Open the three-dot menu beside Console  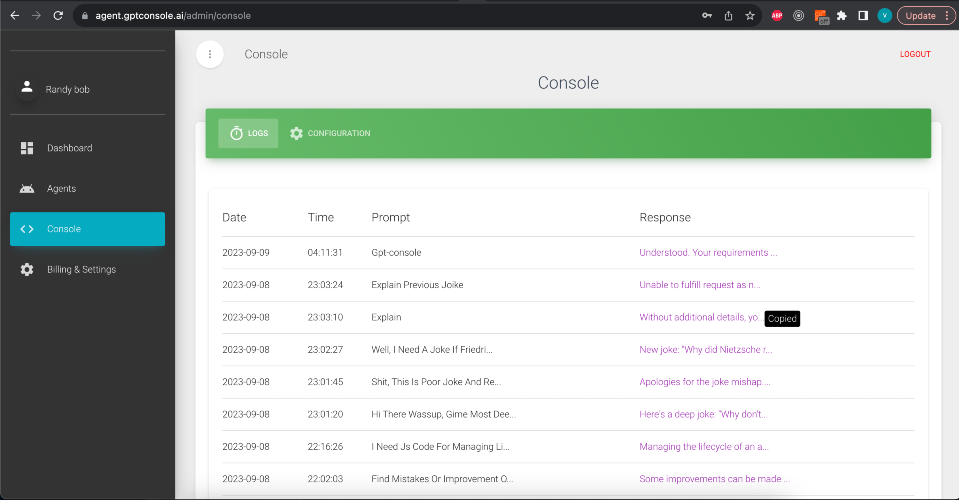pyautogui.click(x=210, y=54)
